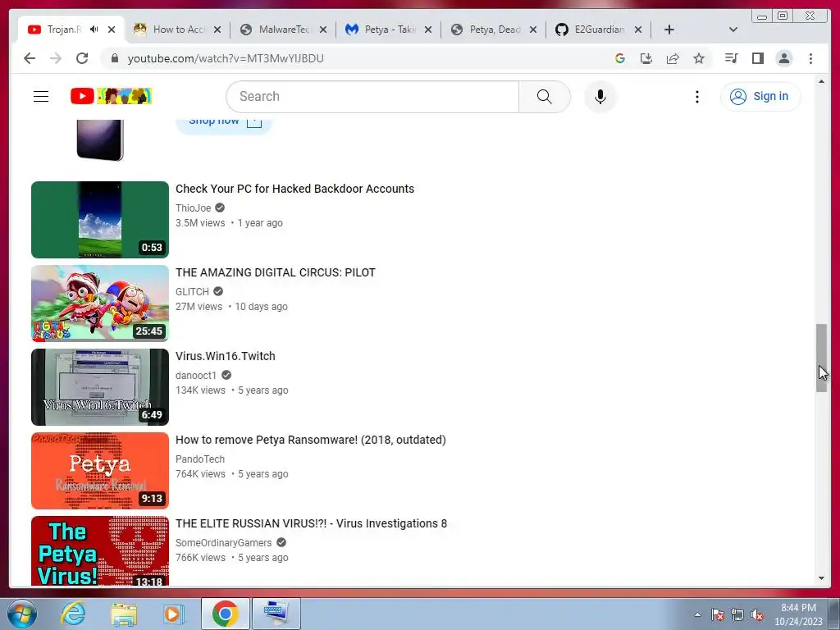Click the scrollbar down arrow
This screenshot has width=840, height=630.
[x=821, y=578]
